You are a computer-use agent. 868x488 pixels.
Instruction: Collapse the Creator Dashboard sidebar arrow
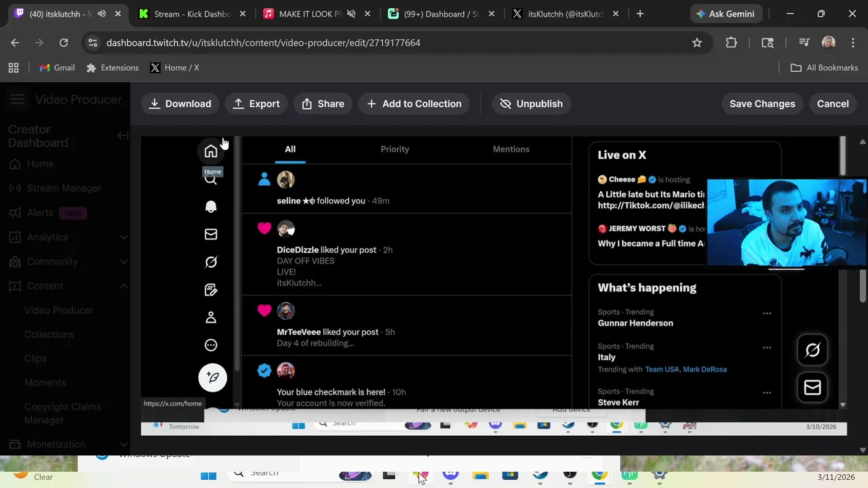click(123, 136)
